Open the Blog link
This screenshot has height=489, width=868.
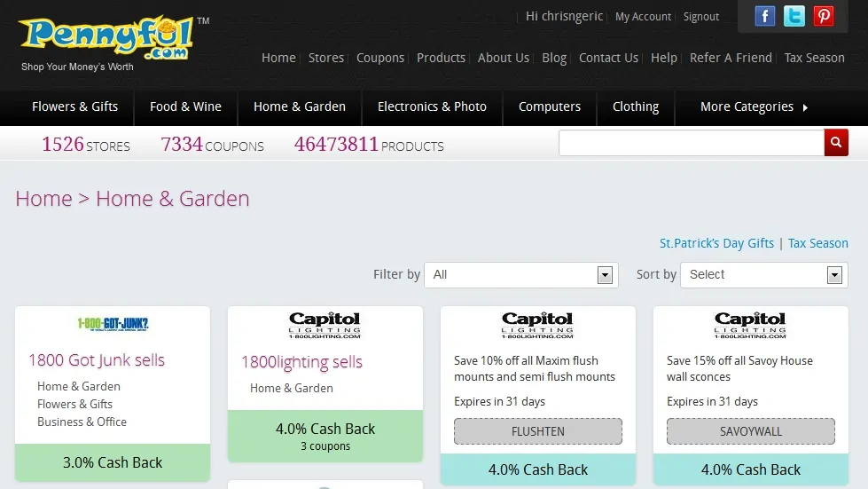click(554, 58)
